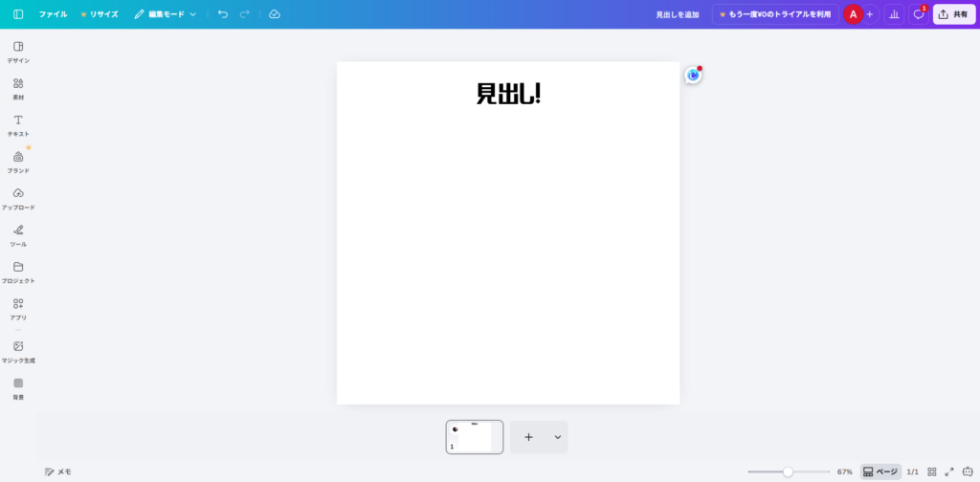Click the cloud save status icon
The width and height of the screenshot is (980, 482).
[x=275, y=14]
